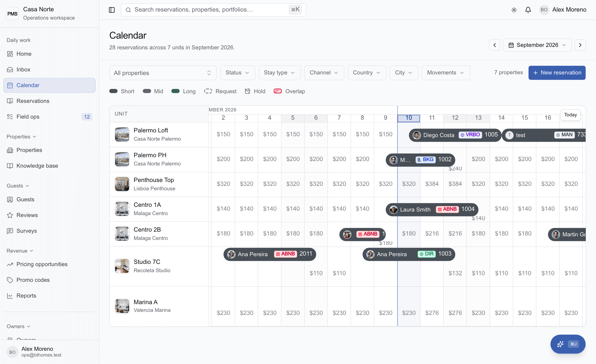Viewport: 596px width, 364px height.
Task: Collapse the Revenue sidebar section
Action: (20, 251)
